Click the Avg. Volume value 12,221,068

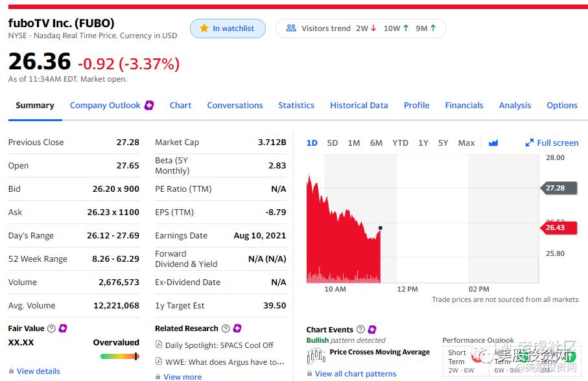pos(116,305)
